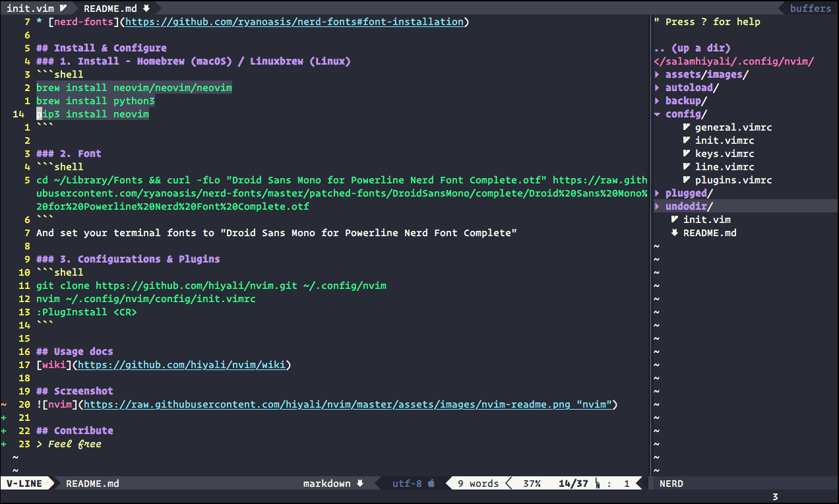Click the current line number 14 in gutter
The width and height of the screenshot is (839, 504).
(18, 114)
